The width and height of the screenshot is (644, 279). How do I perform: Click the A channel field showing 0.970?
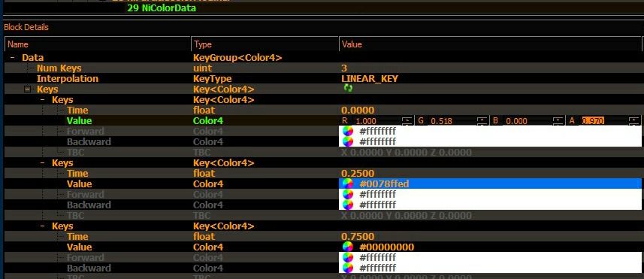click(x=605, y=121)
